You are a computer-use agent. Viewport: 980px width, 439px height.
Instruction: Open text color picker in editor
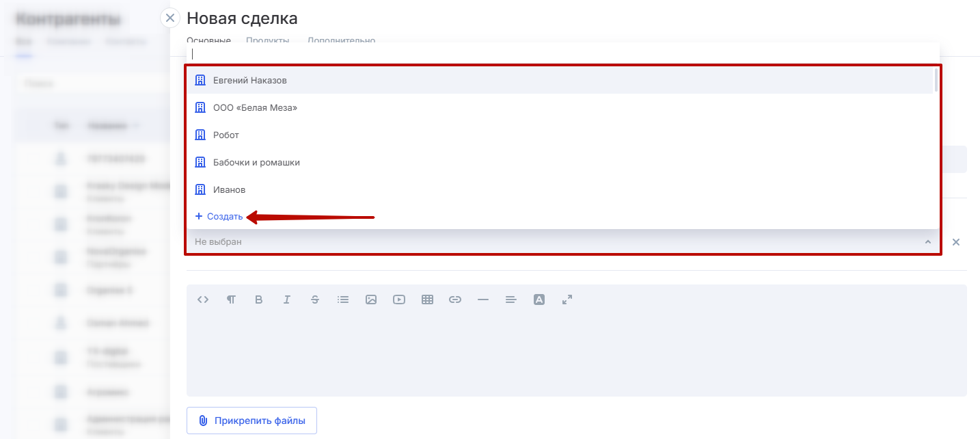coord(539,300)
